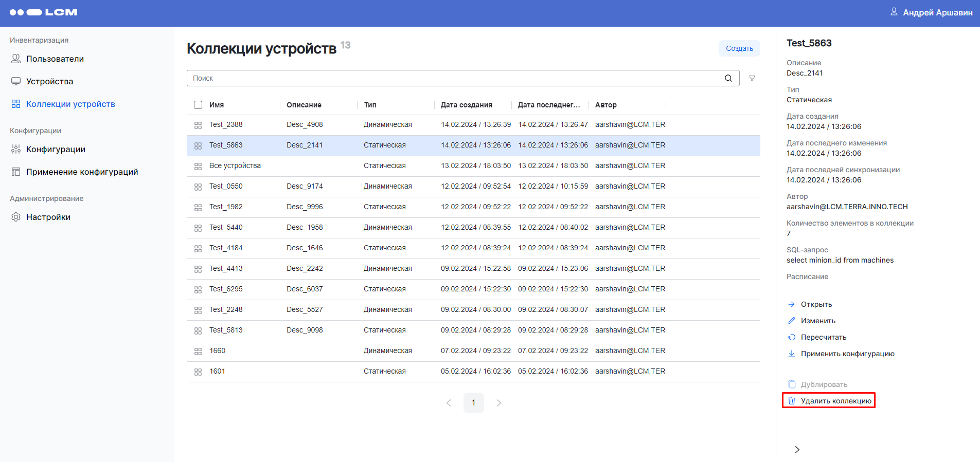The image size is (980, 462).
Task: Go to next page arrow
Action: (498, 403)
